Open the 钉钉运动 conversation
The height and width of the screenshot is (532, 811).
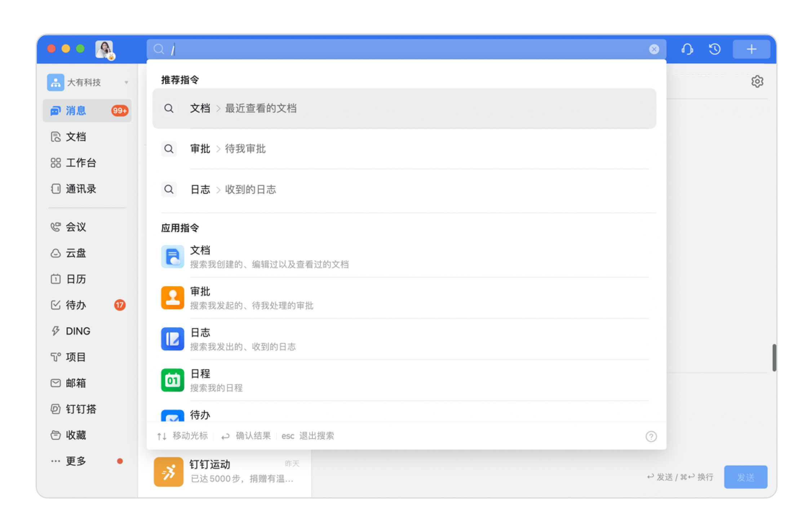tap(226, 471)
